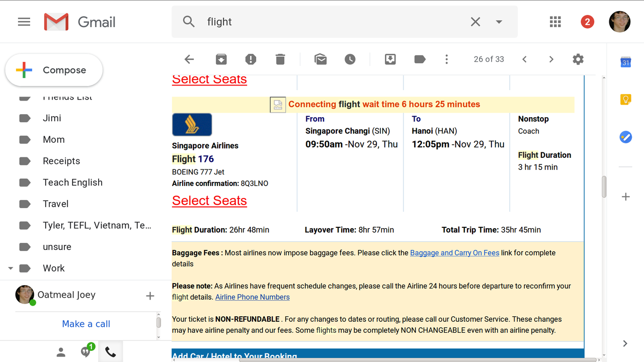Open notifications badge showing 2

(587, 22)
